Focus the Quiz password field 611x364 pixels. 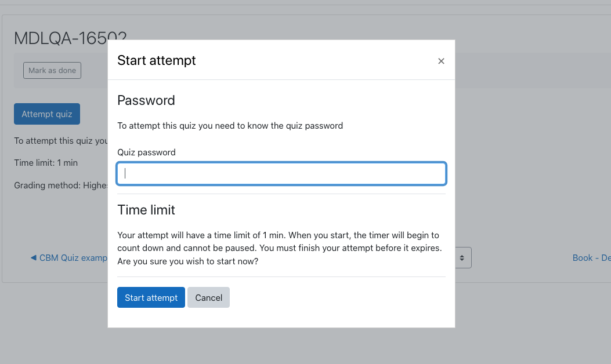[281, 174]
